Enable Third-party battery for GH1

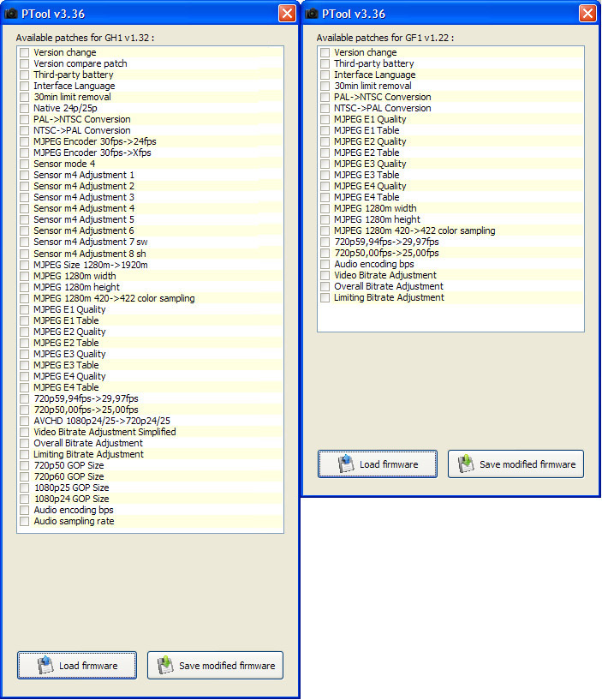click(x=25, y=75)
